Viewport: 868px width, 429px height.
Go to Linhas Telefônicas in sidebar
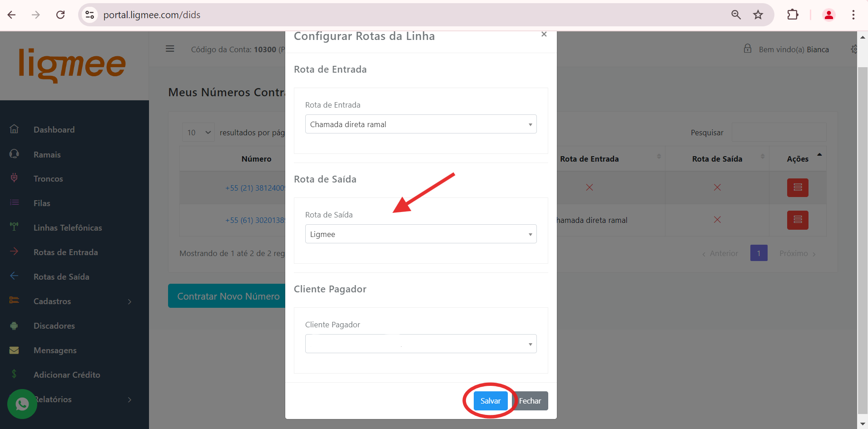point(68,228)
